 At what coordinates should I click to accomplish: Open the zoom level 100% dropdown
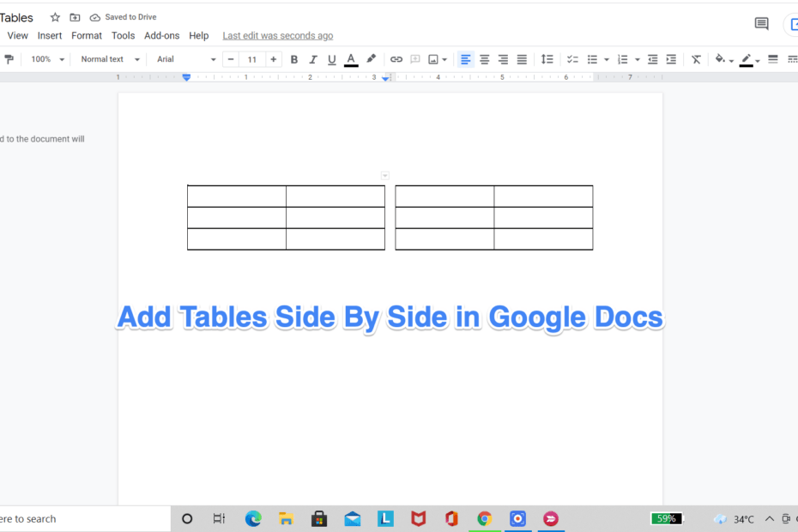coord(47,59)
